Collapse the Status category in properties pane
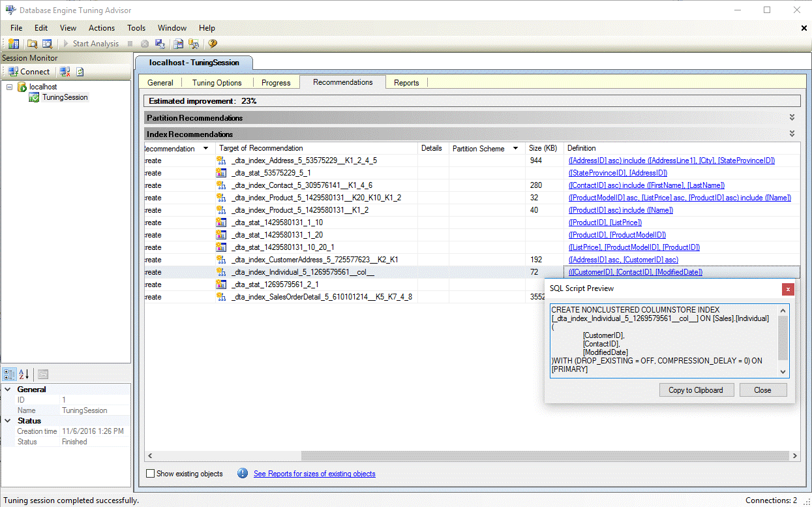 (x=8, y=420)
